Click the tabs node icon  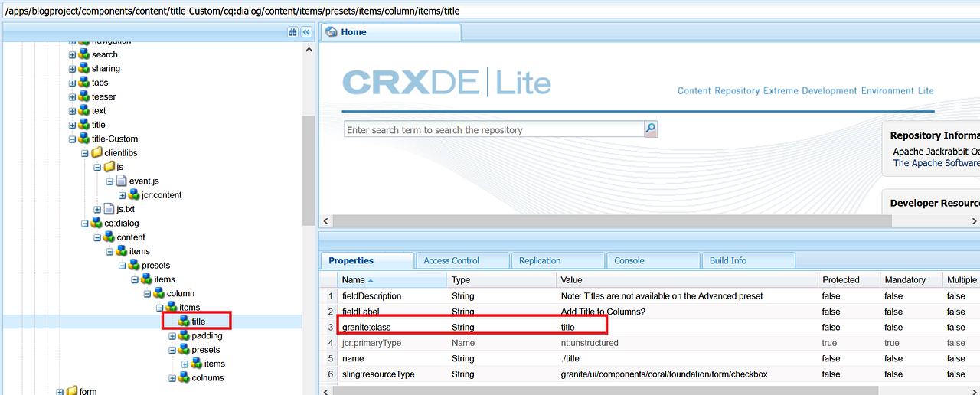83,83
